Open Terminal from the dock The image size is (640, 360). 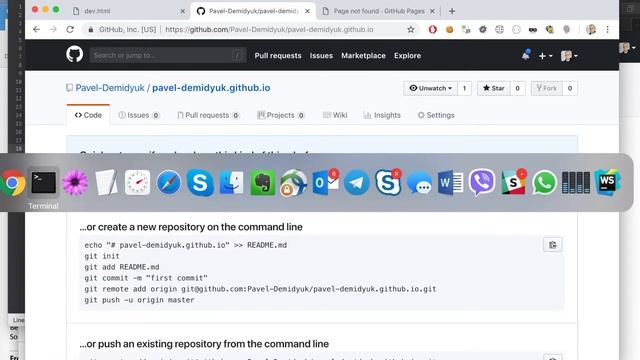pyautogui.click(x=44, y=182)
